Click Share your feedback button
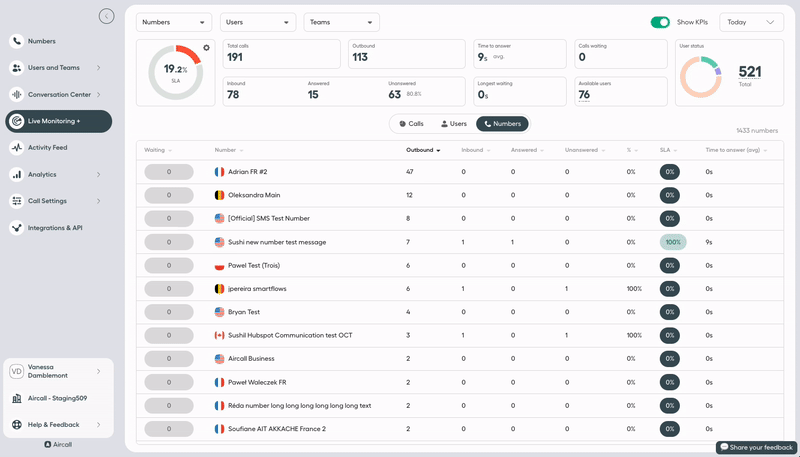This screenshot has height=457, width=800. click(756, 447)
